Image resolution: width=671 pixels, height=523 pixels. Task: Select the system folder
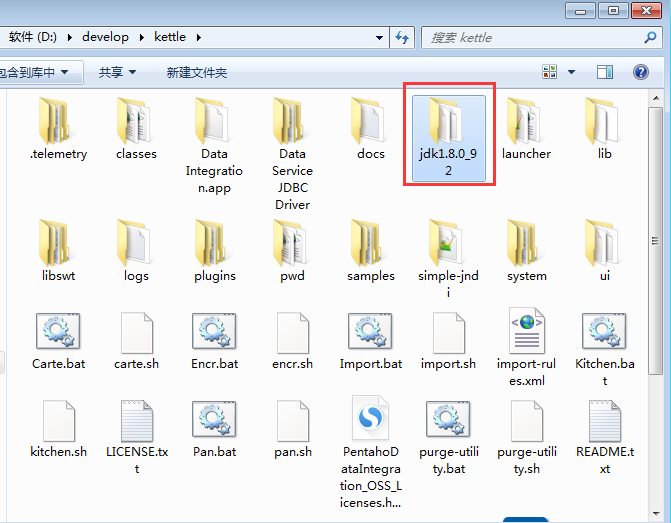526,251
